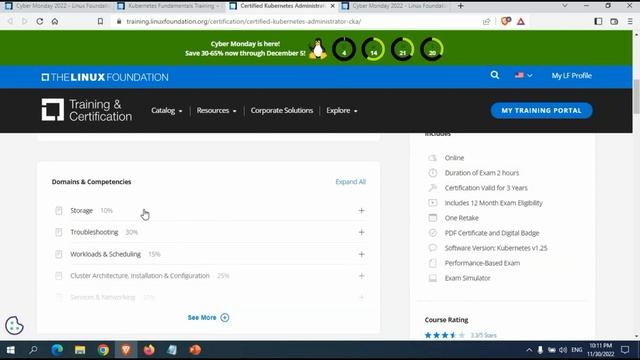Open the Windows Start menu
This screenshot has width=640, height=360.
11,350
